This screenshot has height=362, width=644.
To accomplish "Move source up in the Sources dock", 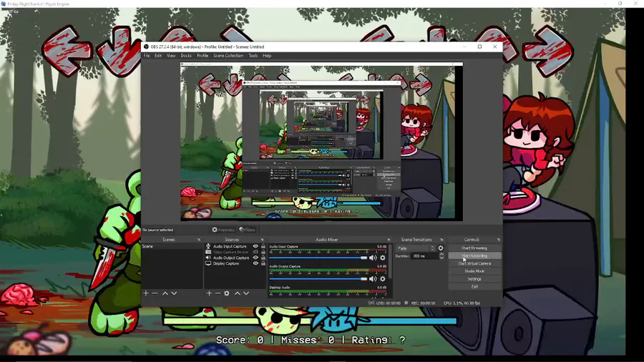I will click(x=238, y=293).
